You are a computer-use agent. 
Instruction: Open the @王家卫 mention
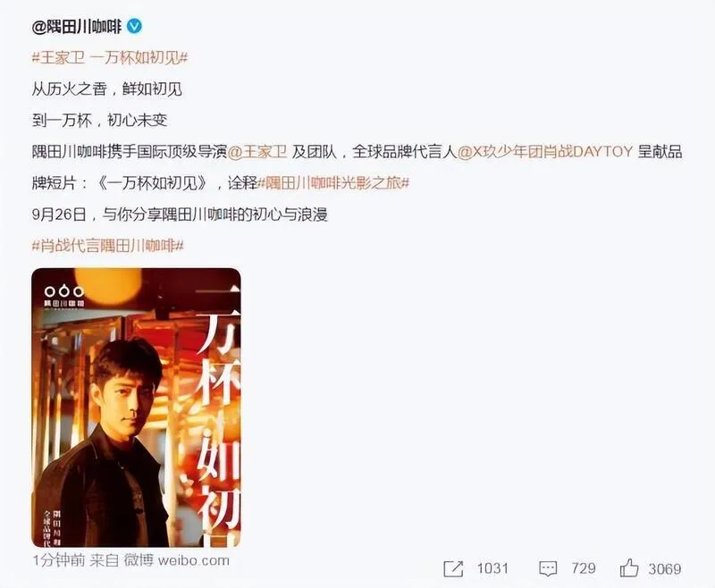(257, 152)
